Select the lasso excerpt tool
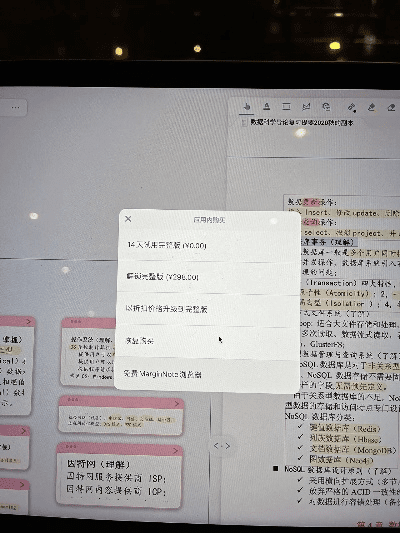 point(306,107)
